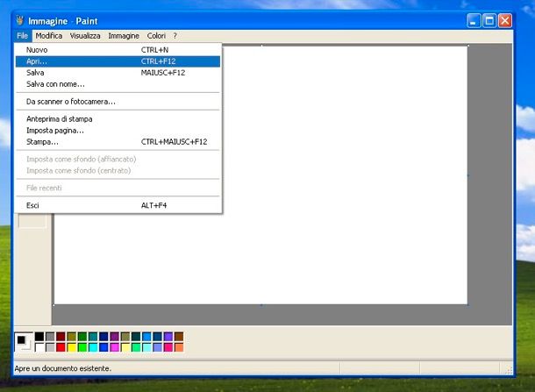535x392 pixels.
Task: Select Stampa... from the File menu
Action: (x=118, y=142)
